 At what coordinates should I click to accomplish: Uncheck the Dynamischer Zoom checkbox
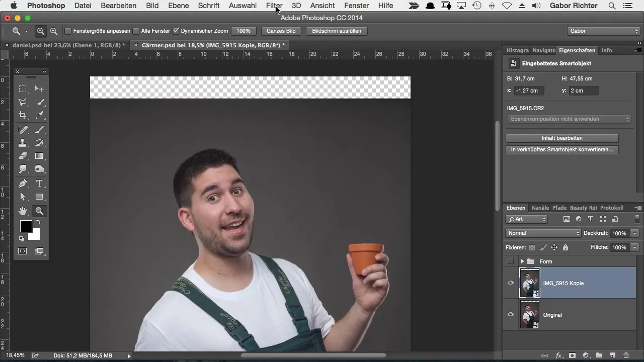(176, 31)
